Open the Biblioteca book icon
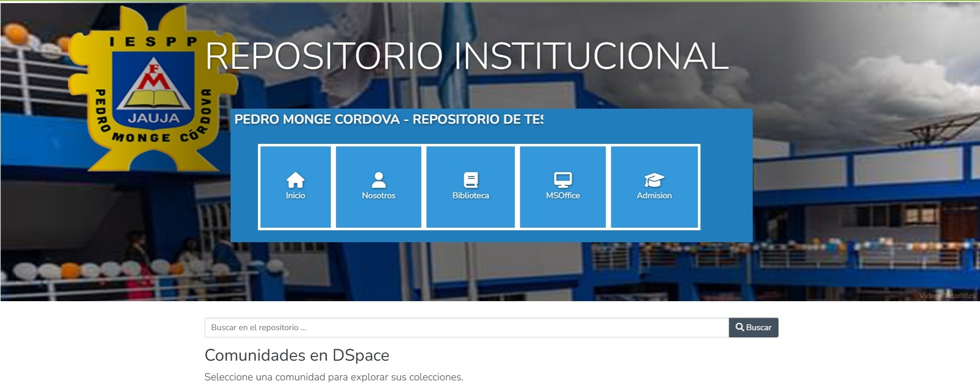 tap(470, 180)
